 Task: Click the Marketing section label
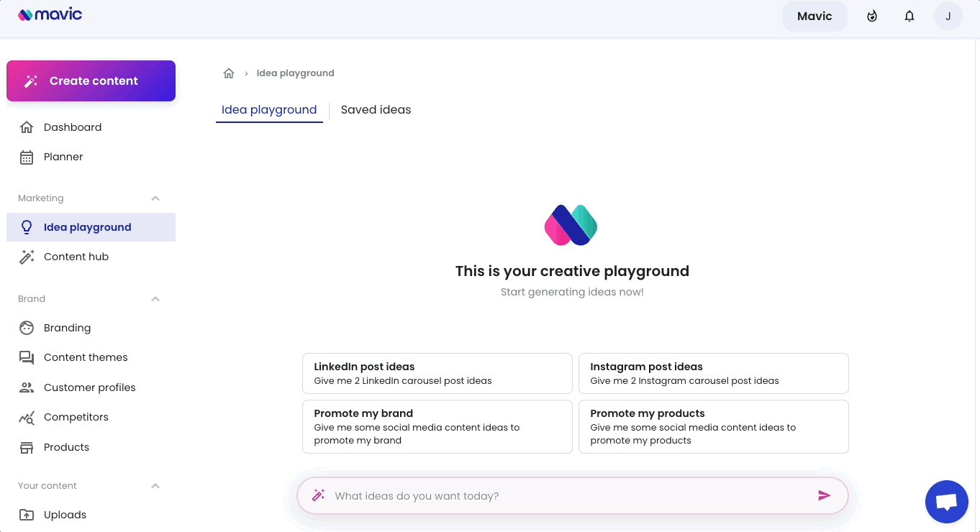(x=41, y=198)
